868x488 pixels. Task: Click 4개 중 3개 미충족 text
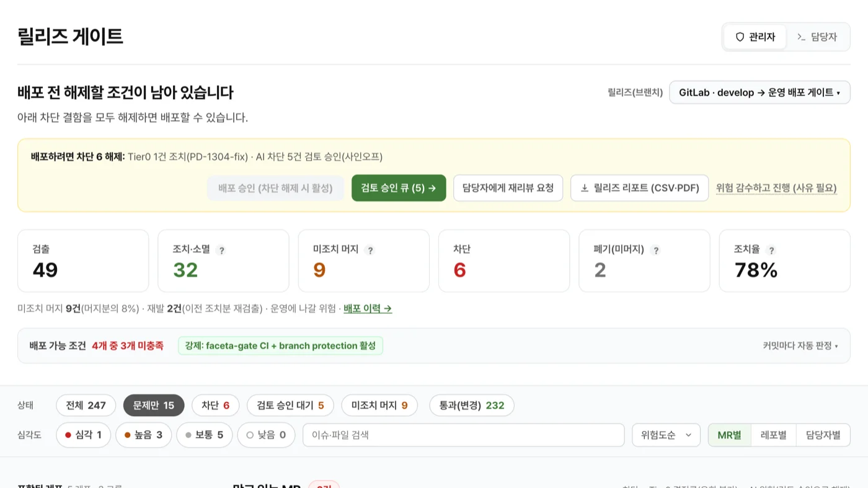coord(128,346)
